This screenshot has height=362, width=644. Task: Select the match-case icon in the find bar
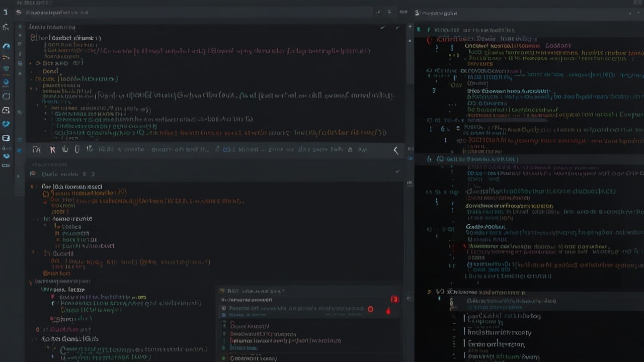[x=37, y=149]
